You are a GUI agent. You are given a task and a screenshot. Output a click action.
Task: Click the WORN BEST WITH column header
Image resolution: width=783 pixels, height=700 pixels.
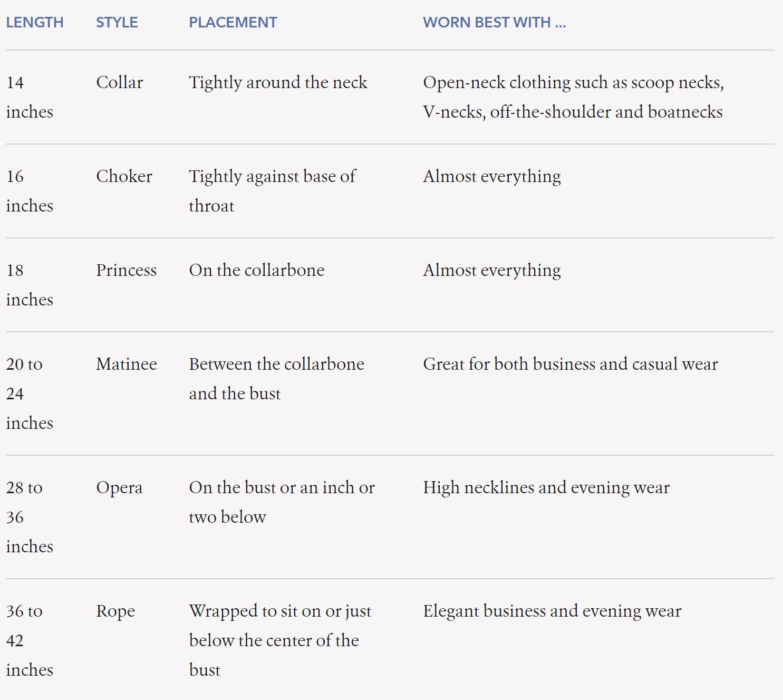494,23
